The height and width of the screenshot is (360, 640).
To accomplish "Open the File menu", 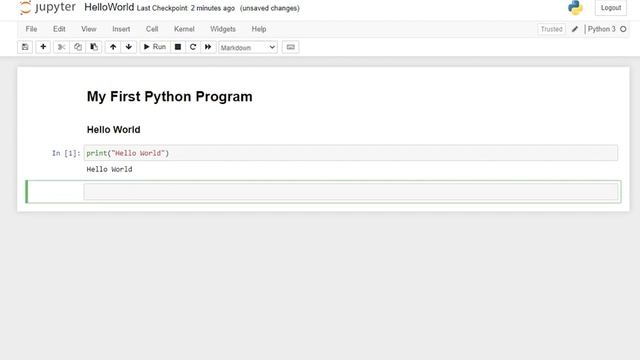I will click(x=31, y=29).
